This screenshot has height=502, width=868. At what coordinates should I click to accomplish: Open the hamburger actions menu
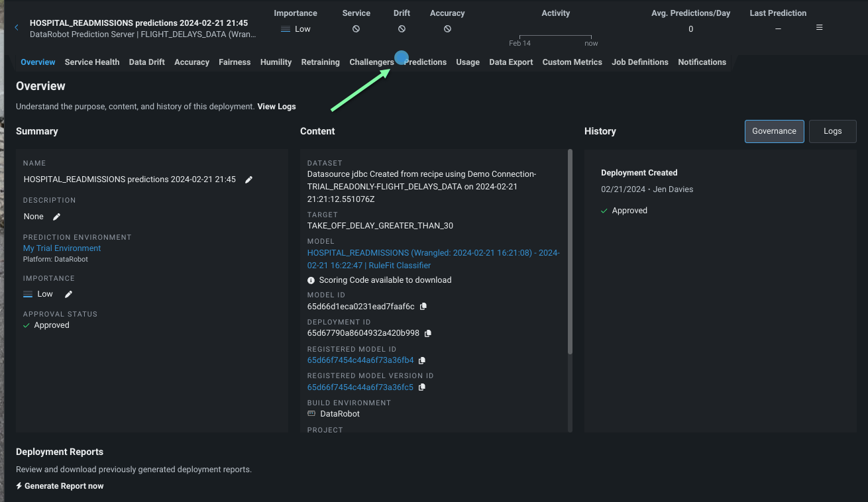[x=820, y=28]
